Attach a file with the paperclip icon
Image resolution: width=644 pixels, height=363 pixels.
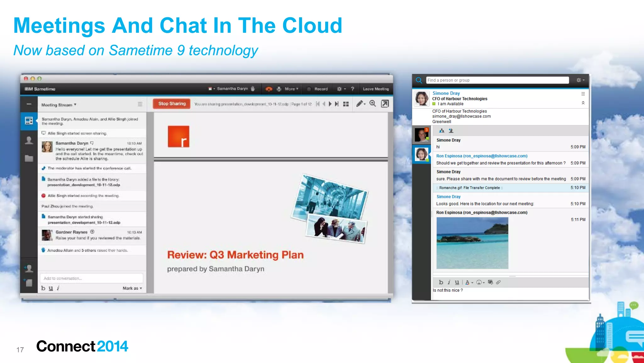click(498, 282)
